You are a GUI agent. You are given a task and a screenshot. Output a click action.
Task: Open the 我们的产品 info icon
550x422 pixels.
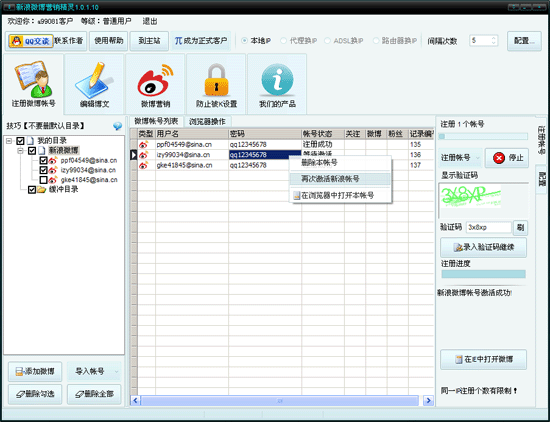(x=277, y=80)
